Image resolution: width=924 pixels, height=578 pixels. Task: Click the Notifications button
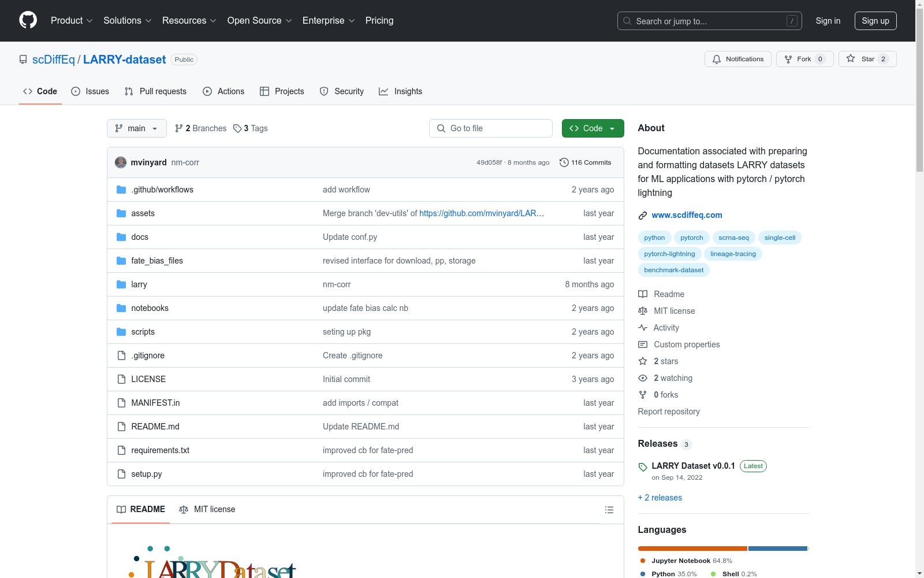(738, 59)
